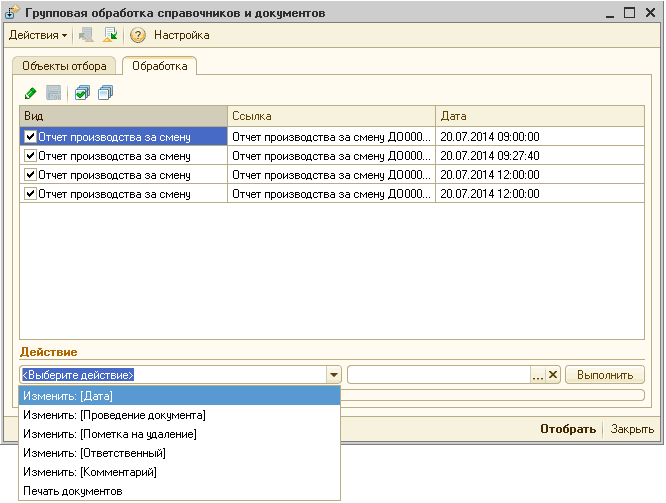Click the help question mark icon

[x=138, y=35]
